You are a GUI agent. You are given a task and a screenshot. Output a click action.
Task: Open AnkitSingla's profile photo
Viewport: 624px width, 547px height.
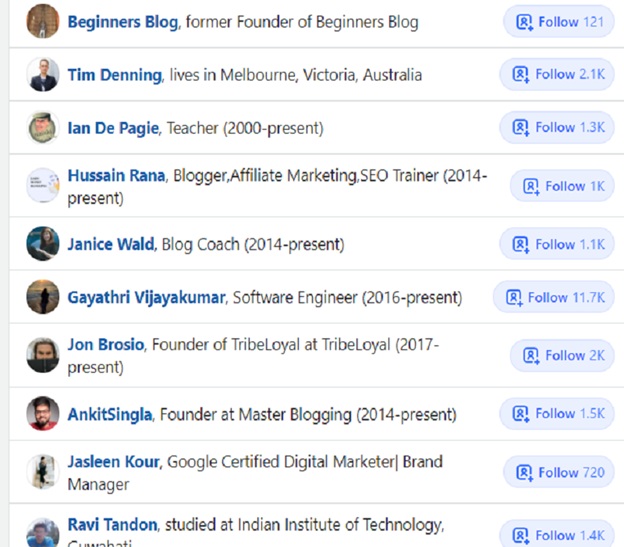point(43,413)
